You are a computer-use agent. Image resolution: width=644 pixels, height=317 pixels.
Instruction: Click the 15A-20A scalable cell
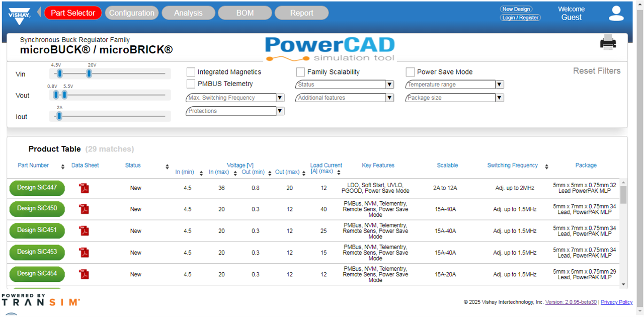[x=446, y=274]
